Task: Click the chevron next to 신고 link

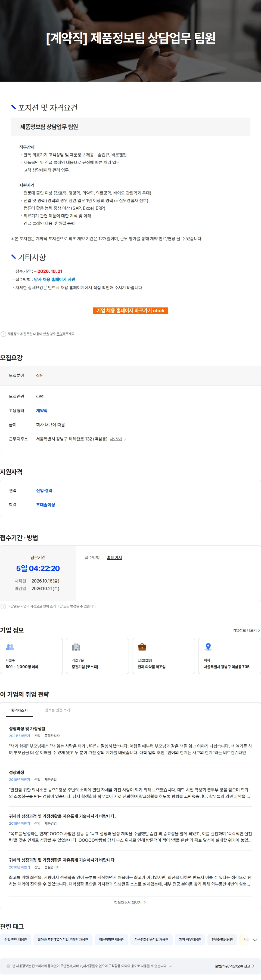Action: [253, 966]
